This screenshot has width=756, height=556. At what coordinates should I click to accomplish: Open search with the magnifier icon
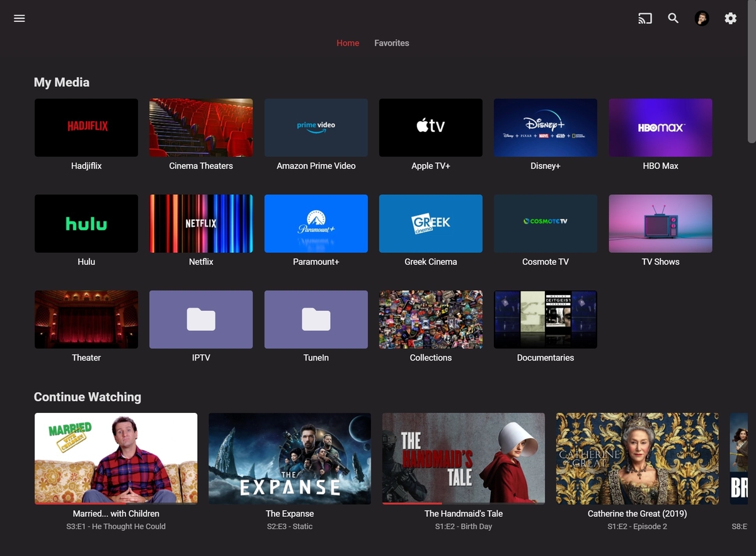tap(673, 18)
